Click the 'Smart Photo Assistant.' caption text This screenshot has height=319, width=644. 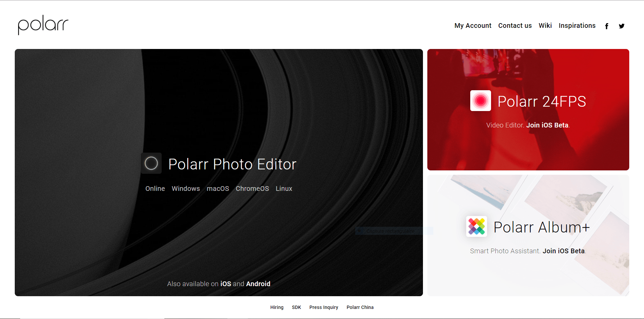click(505, 251)
